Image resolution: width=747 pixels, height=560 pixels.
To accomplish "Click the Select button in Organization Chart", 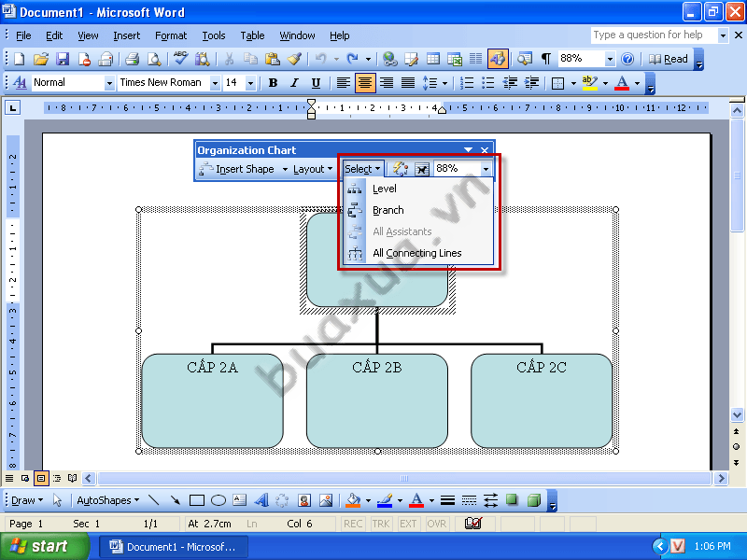I will click(x=362, y=169).
